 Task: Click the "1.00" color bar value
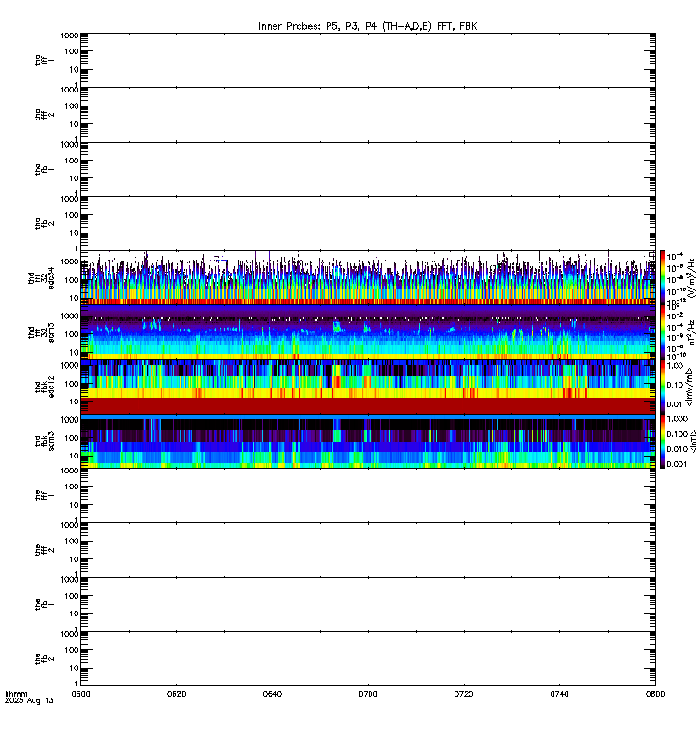(x=675, y=366)
